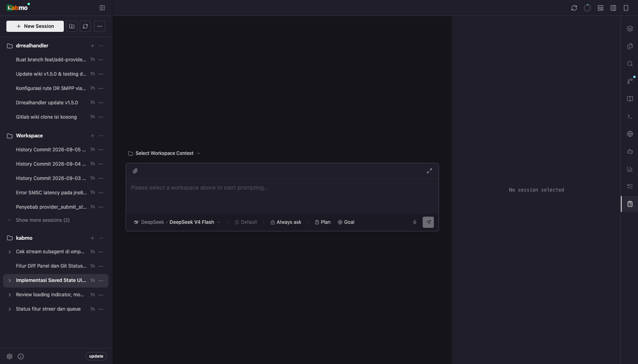Open settings gear in sidebar footer
Viewport: 638px width, 364px height.
(10, 356)
